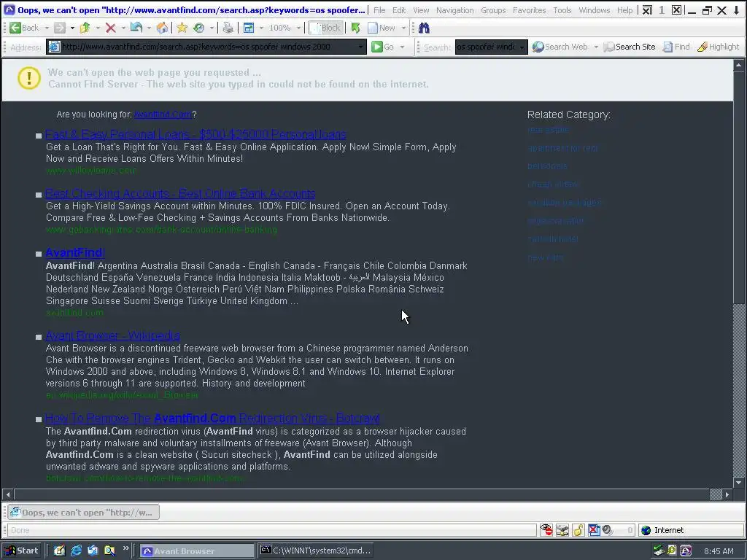
Task: Expand the New tab dropdown arrow
Action: [403, 28]
